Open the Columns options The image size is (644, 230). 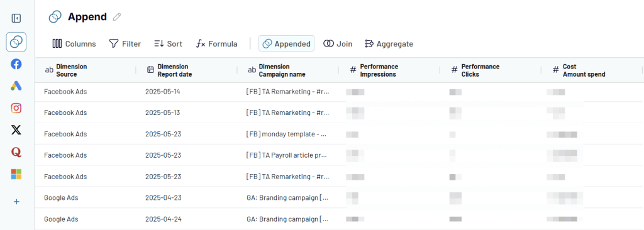click(74, 43)
